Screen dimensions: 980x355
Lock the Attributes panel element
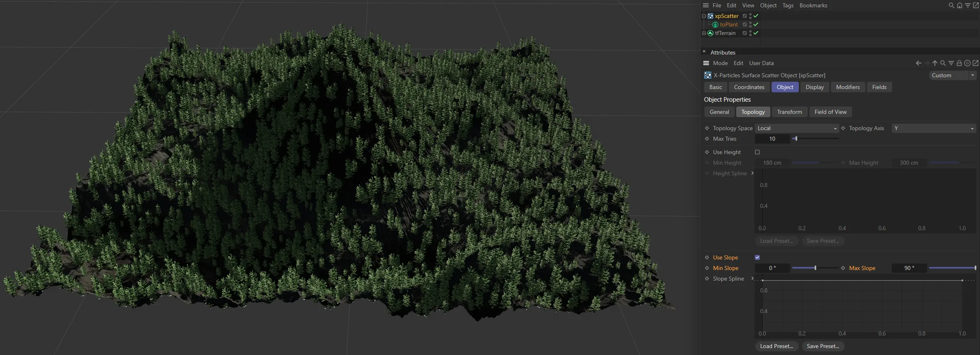pos(959,63)
